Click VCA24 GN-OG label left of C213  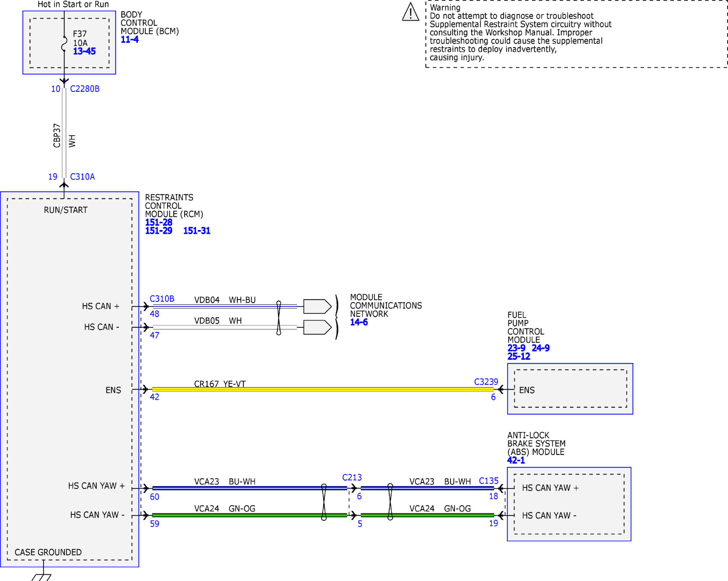point(225,509)
